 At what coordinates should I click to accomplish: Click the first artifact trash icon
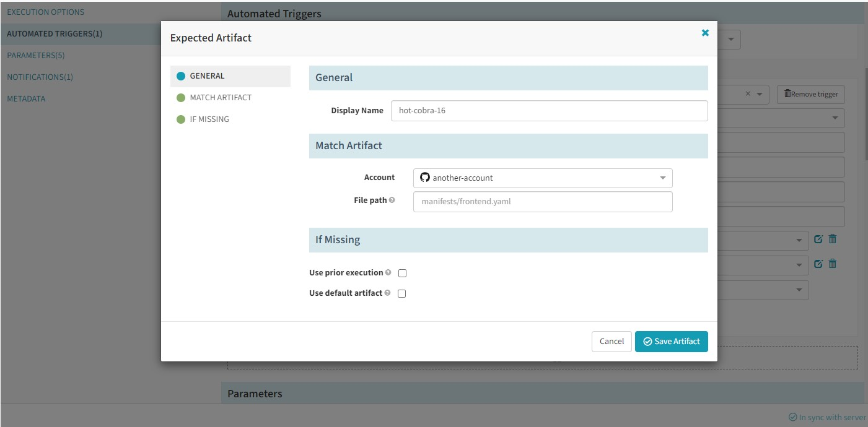[833, 239]
